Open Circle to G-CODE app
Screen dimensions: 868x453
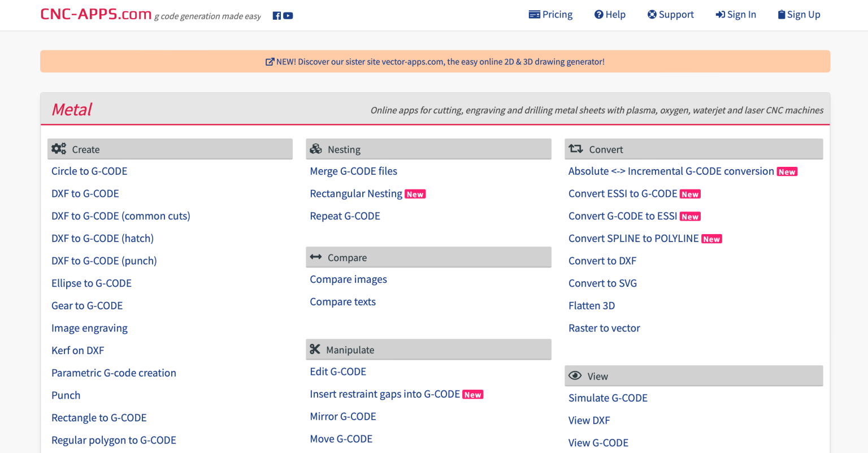(x=89, y=171)
